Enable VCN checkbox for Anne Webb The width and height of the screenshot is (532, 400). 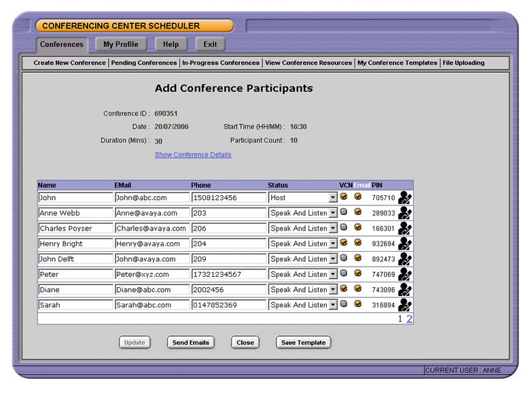click(344, 212)
